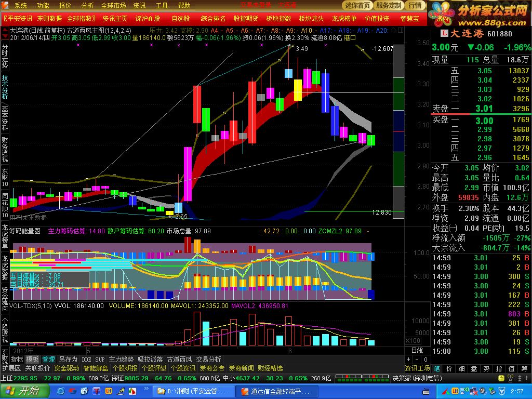Click the diamond icon at chart header right
This screenshot has width=532, height=399.
[394, 31]
